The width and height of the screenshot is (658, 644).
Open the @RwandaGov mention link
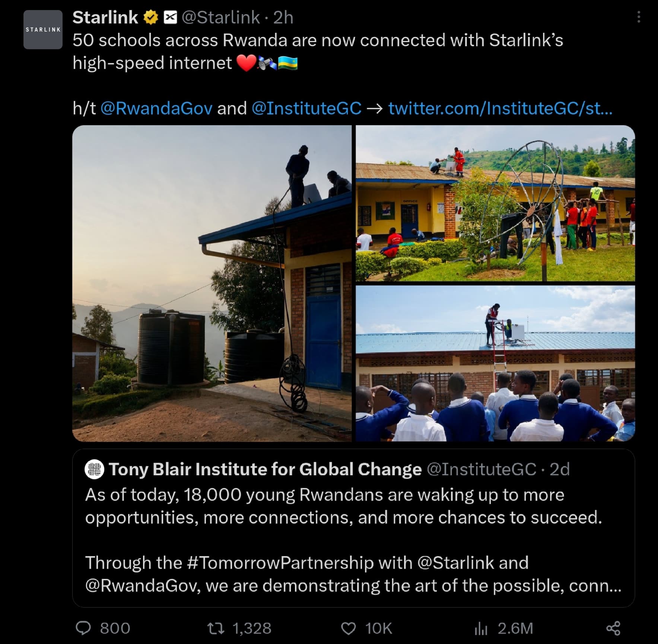[x=156, y=108]
